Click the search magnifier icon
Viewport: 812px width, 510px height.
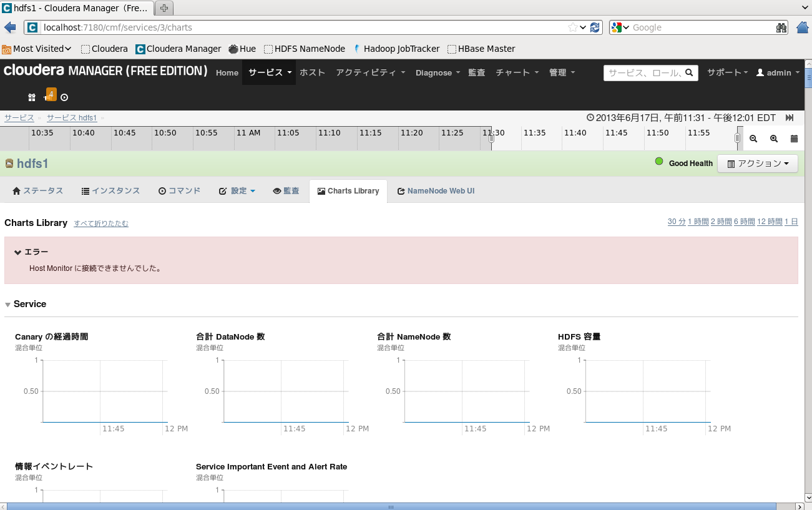[689, 72]
